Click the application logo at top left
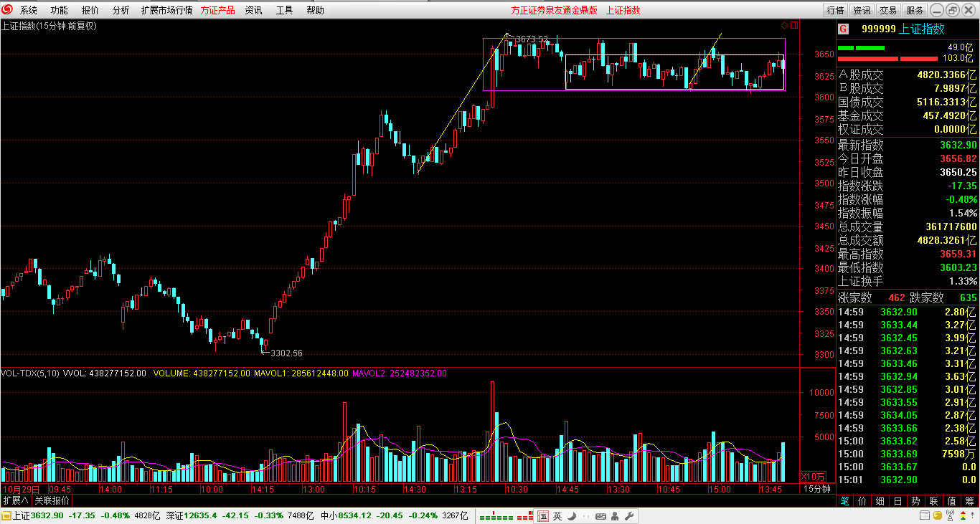This screenshot has height=524, width=980. click(7, 10)
